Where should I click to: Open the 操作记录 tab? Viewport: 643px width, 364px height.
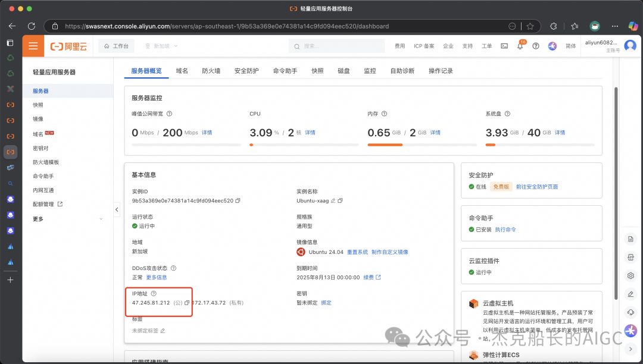coord(441,71)
